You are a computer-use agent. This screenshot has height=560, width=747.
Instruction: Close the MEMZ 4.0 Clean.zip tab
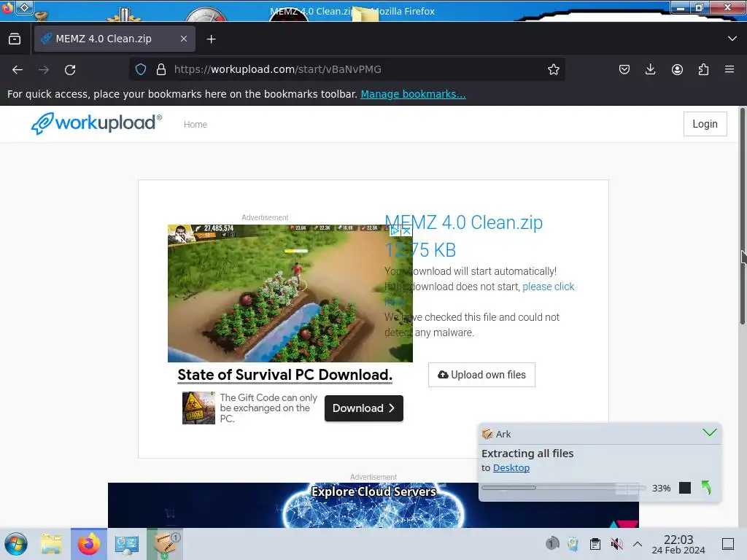click(183, 39)
